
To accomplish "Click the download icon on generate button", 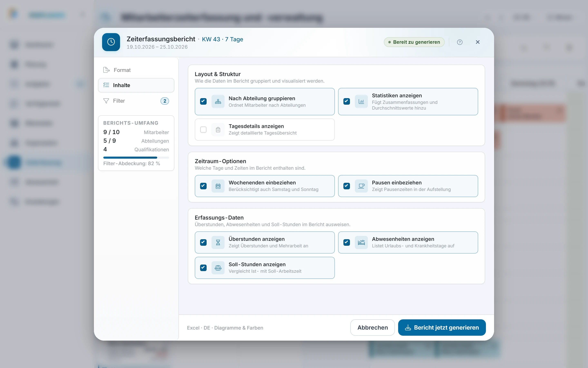I will point(408,328).
